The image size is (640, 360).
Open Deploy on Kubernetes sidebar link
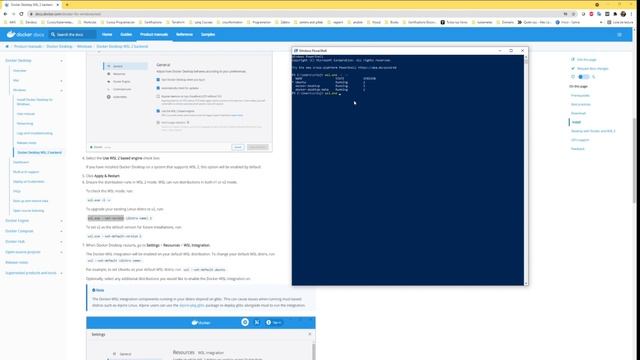(29, 182)
